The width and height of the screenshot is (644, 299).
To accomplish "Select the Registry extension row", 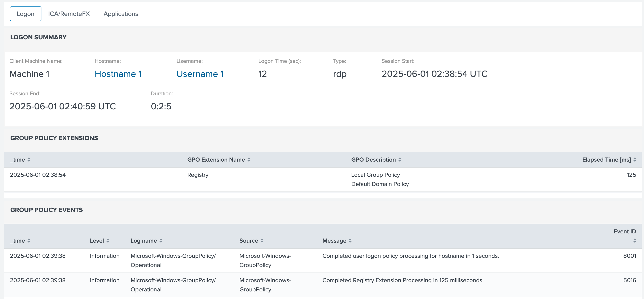I will click(198, 175).
